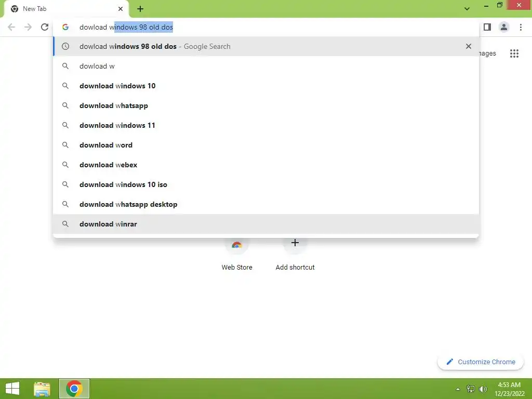This screenshot has height=399, width=532.
Task: Open File Explorer from taskbar
Action: (42, 389)
